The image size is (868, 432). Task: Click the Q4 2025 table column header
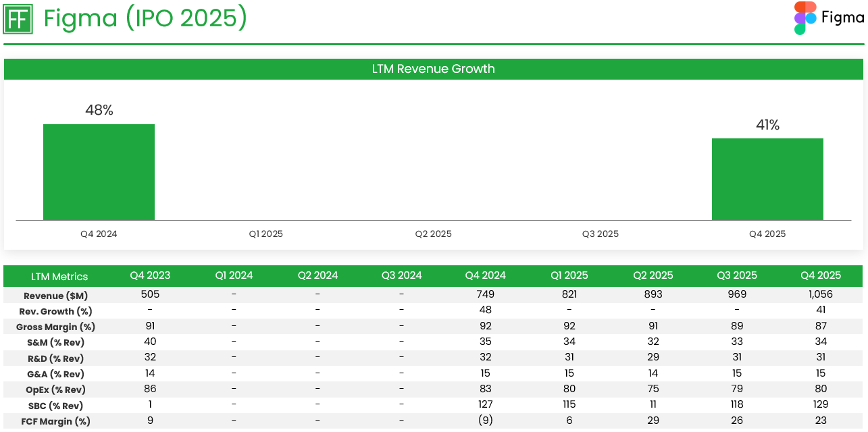[x=821, y=275]
